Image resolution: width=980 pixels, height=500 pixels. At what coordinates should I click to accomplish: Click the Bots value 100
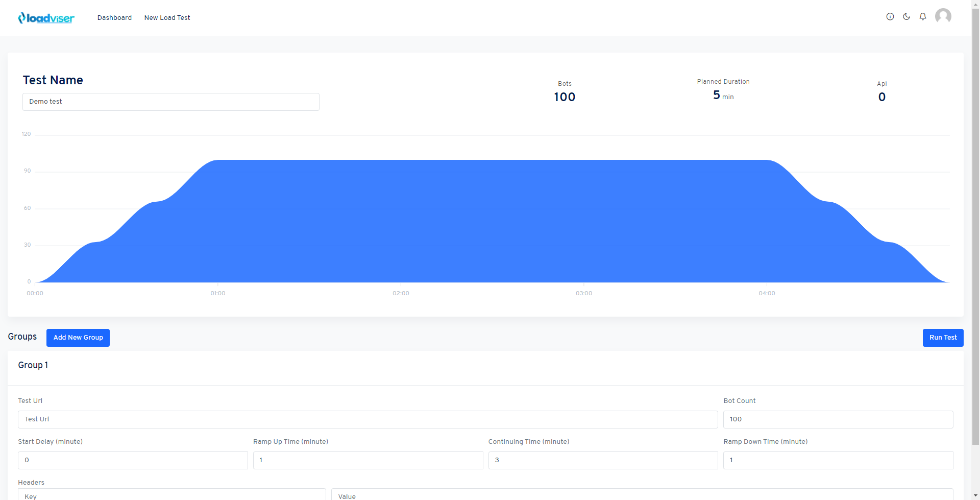point(565,97)
